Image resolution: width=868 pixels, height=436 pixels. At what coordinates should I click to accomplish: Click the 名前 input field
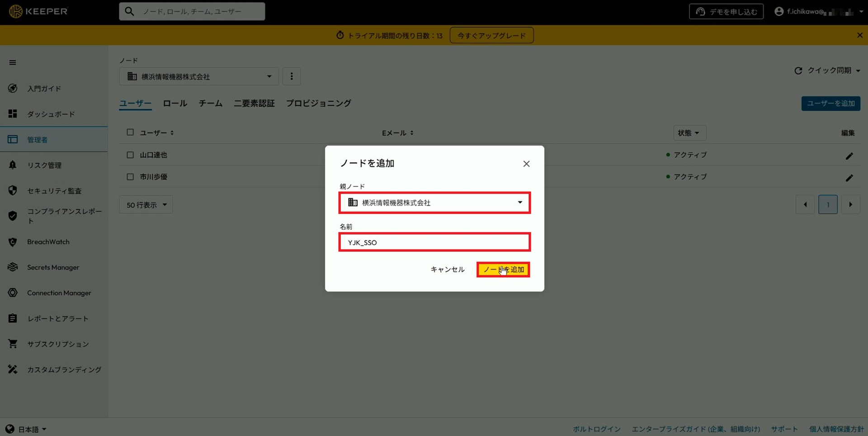click(x=434, y=243)
